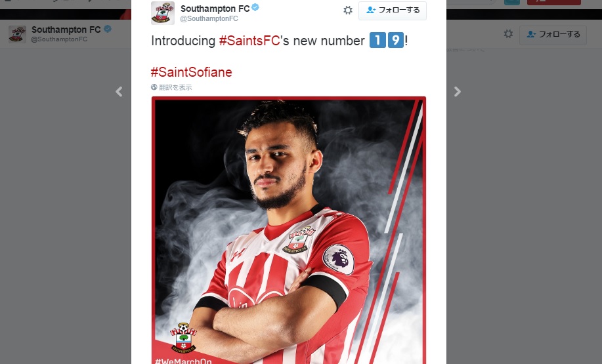This screenshot has height=364, width=602.
Task: Click the Southampton FC name in the background header
Action: pyautogui.click(x=66, y=30)
